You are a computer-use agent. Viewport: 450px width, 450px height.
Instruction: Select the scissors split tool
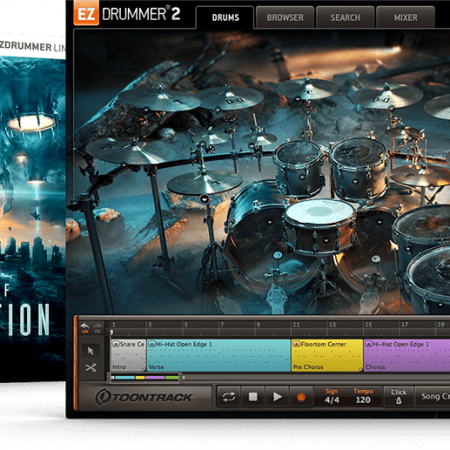[x=90, y=368]
